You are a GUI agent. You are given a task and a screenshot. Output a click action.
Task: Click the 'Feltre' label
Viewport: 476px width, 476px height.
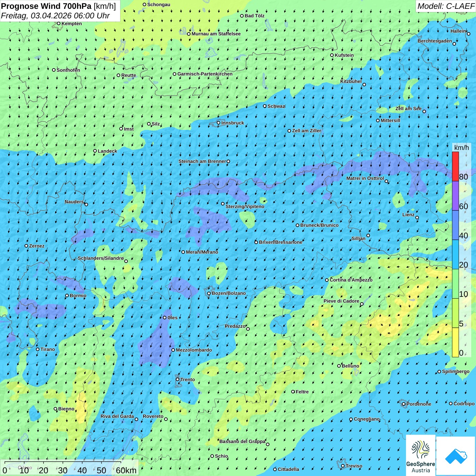pyautogui.click(x=302, y=392)
